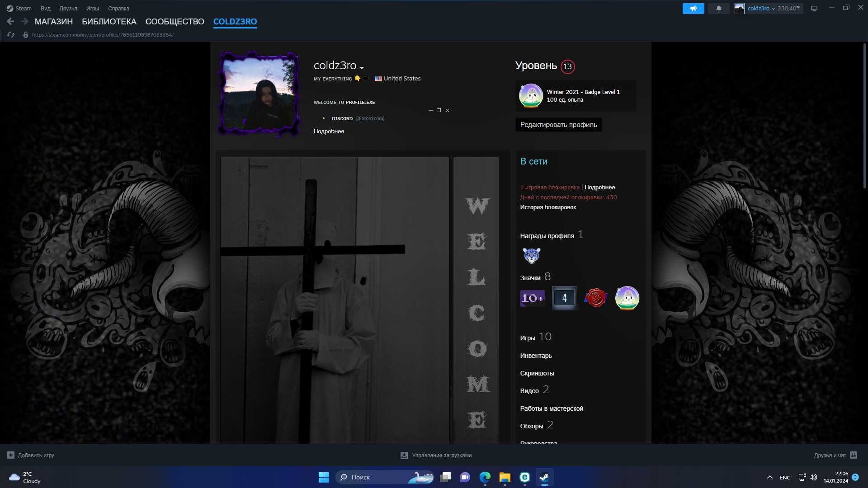Click the URL address field
The width and height of the screenshot is (868, 488).
click(x=103, y=35)
